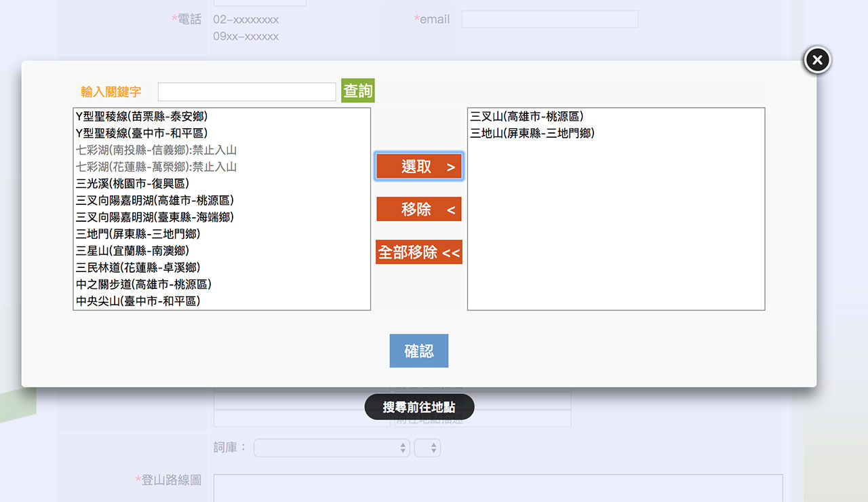Image resolution: width=868 pixels, height=502 pixels.
Task: Open the 詞庫 dropdown behind the dialog
Action: tap(332, 448)
